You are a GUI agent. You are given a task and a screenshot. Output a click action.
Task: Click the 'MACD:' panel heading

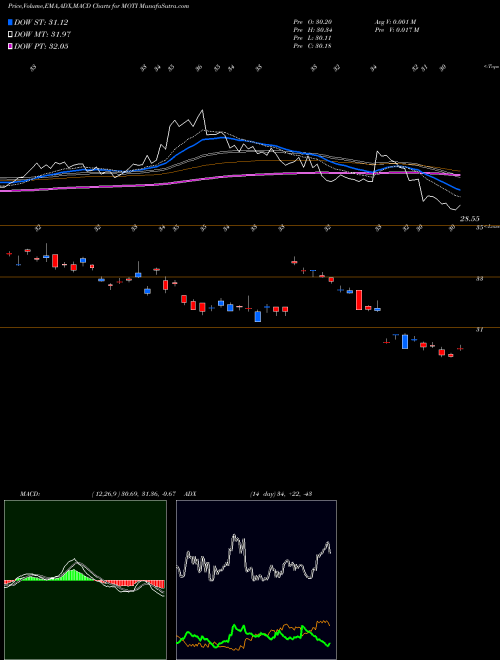29,494
